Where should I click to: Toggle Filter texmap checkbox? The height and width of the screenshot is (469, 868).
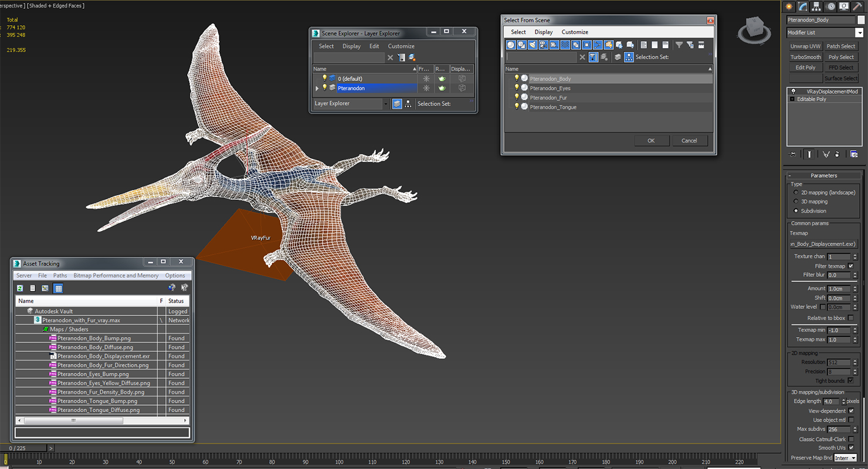click(x=851, y=266)
